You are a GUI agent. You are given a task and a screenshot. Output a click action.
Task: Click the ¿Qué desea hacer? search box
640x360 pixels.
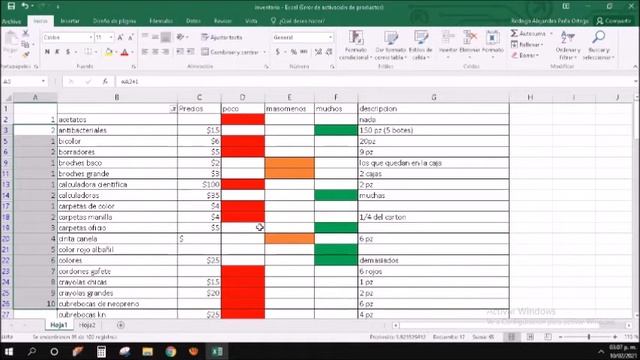tap(298, 21)
